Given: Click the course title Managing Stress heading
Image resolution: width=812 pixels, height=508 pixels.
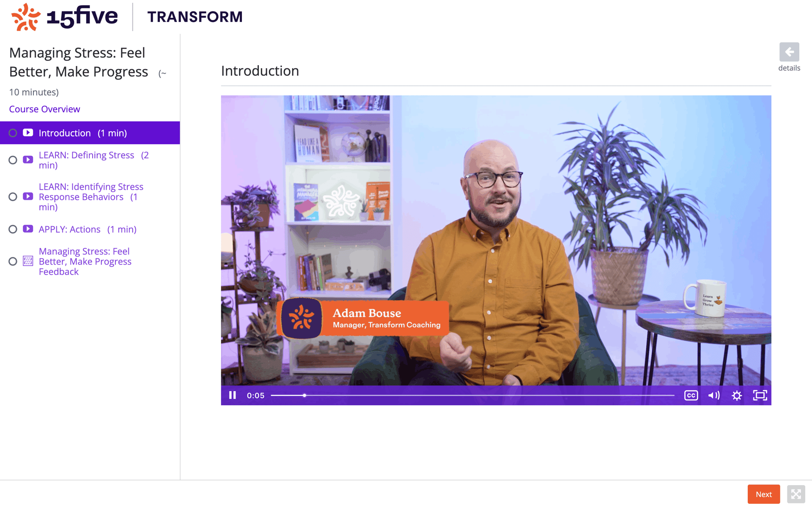Looking at the screenshot, I should coord(79,62).
